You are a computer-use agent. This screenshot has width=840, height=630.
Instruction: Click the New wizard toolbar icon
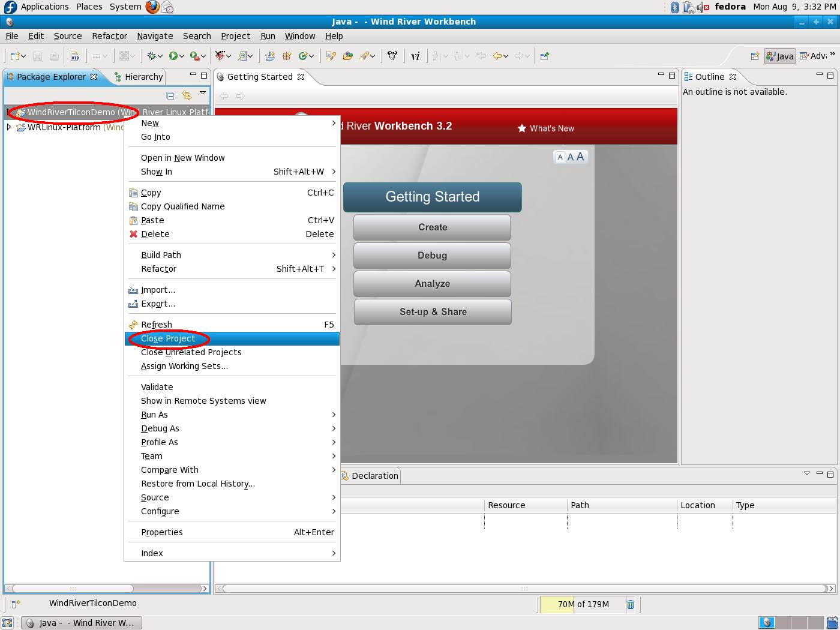pos(14,56)
